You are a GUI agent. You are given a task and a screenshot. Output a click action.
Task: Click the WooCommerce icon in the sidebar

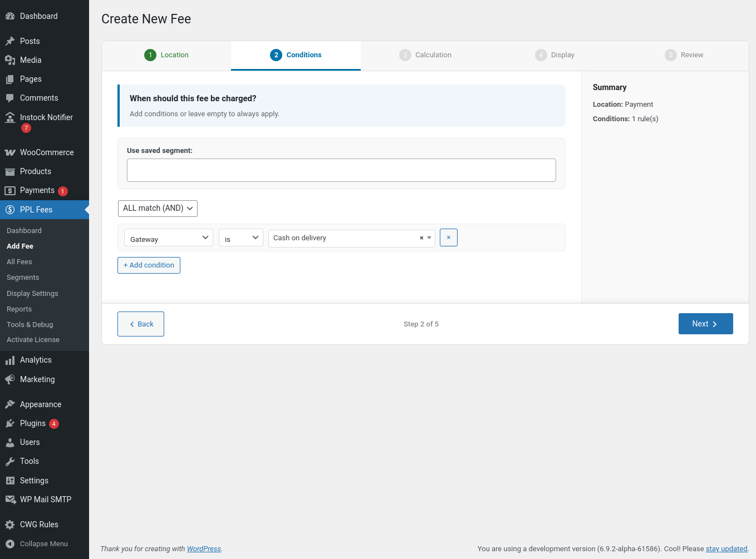[10, 152]
